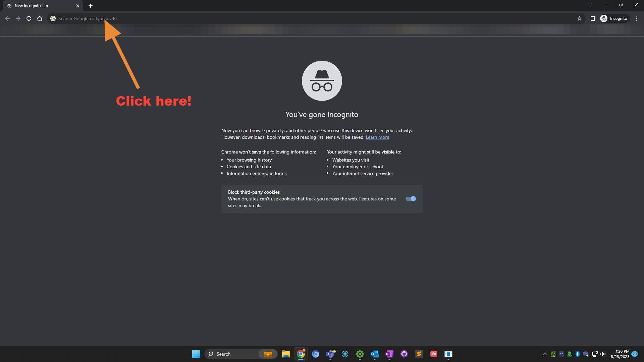This screenshot has height=362, width=644.
Task: Open Sublime Text from taskbar
Action: tap(419, 354)
